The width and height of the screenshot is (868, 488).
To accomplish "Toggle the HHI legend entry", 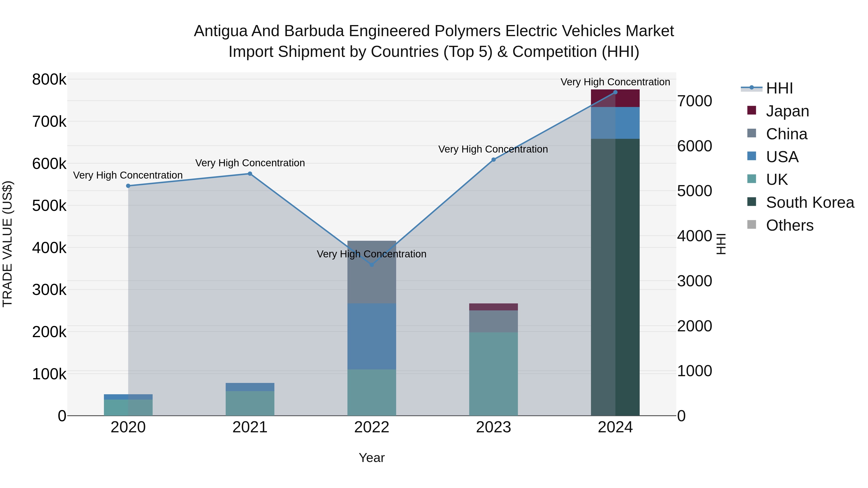I will click(x=766, y=88).
